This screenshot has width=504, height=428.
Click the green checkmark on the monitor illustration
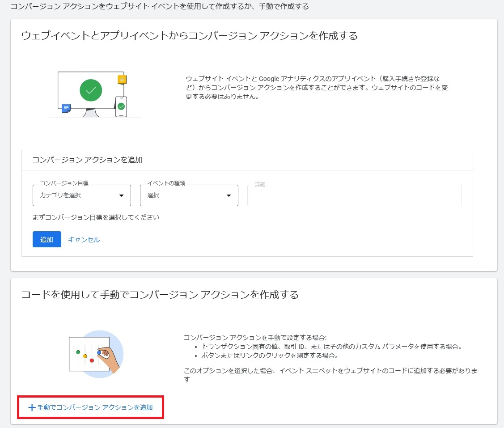pos(91,90)
